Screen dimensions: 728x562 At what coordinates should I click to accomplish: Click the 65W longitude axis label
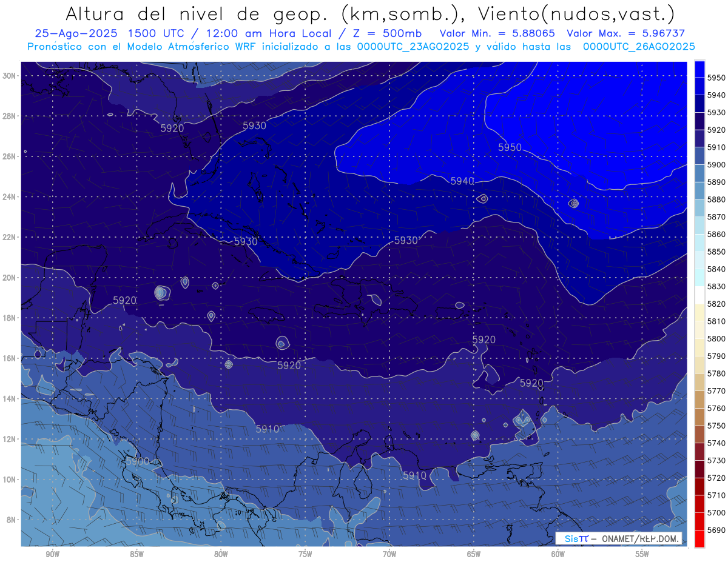(x=474, y=554)
